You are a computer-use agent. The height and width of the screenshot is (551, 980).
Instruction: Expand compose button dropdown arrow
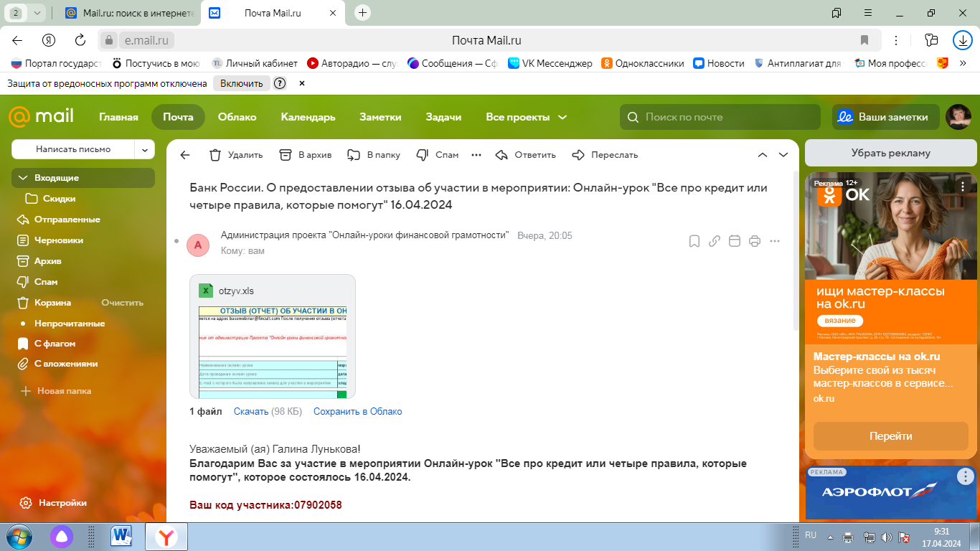145,149
